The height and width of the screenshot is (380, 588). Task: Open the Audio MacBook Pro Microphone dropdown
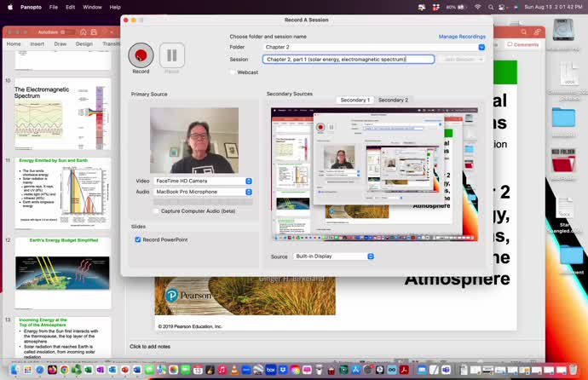(203, 192)
